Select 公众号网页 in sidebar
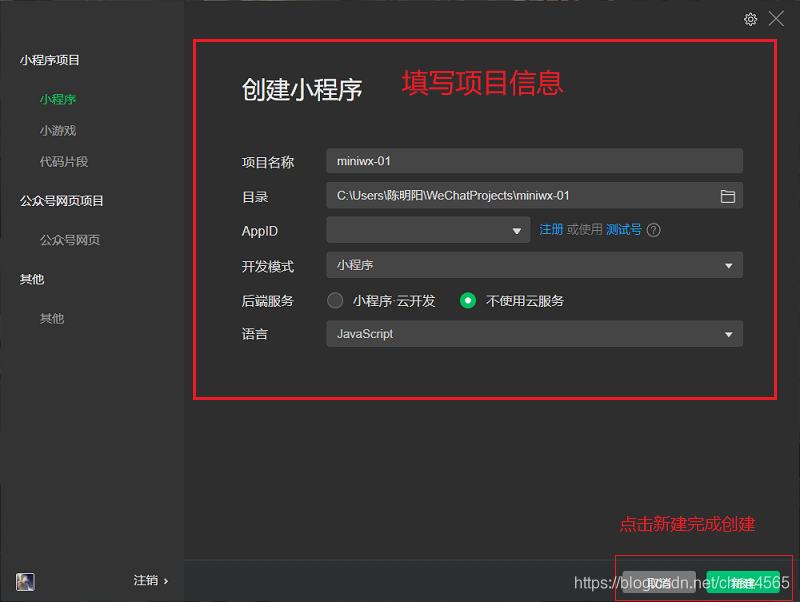 point(70,240)
